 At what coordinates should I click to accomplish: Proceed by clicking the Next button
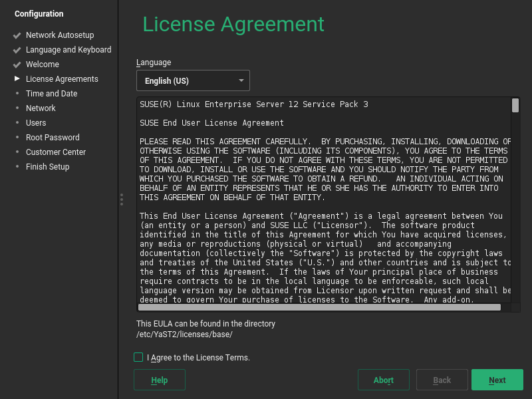pos(497,380)
